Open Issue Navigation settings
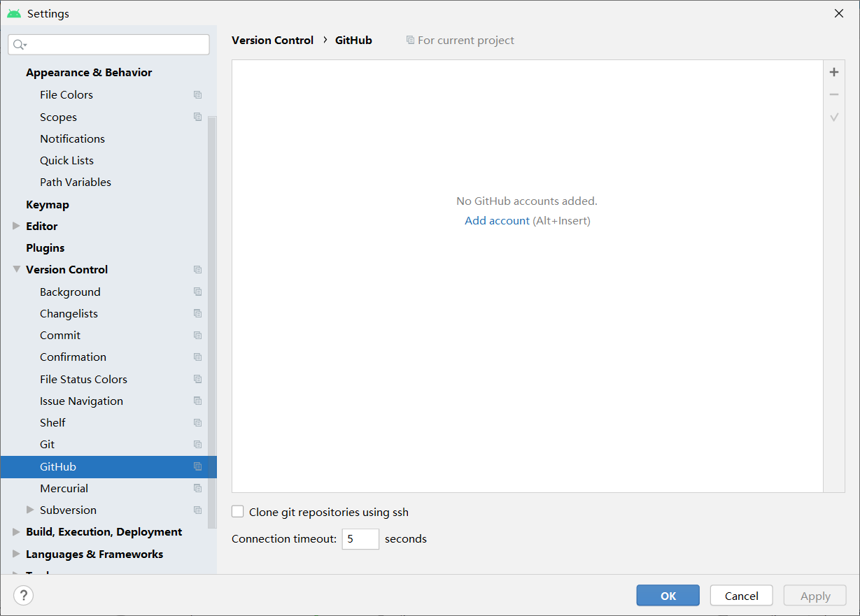The image size is (860, 616). pyautogui.click(x=81, y=401)
